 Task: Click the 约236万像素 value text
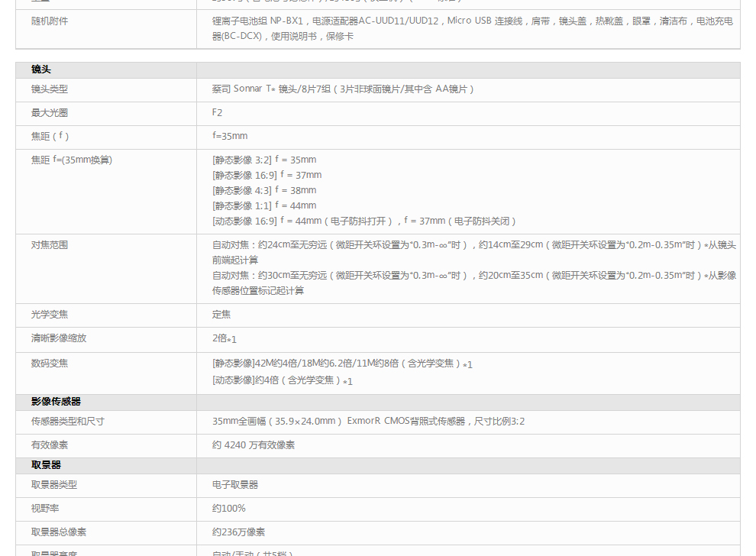tap(239, 532)
